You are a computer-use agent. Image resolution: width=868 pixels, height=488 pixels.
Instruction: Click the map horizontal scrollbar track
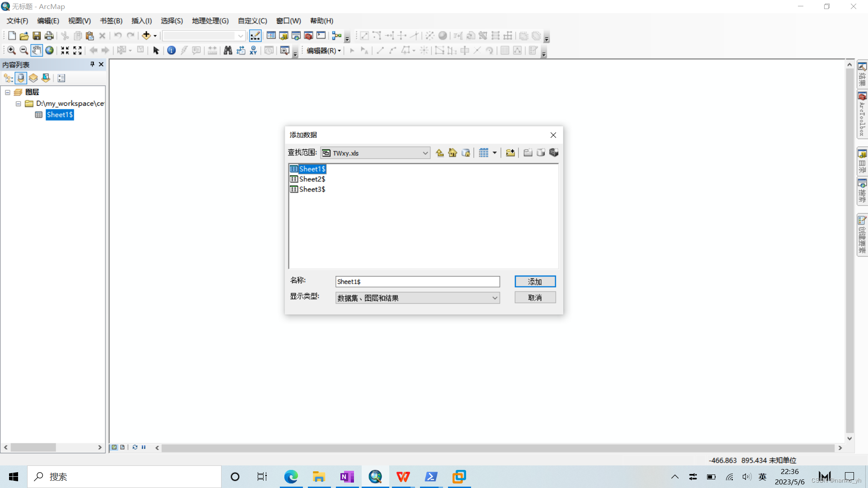(x=497, y=448)
